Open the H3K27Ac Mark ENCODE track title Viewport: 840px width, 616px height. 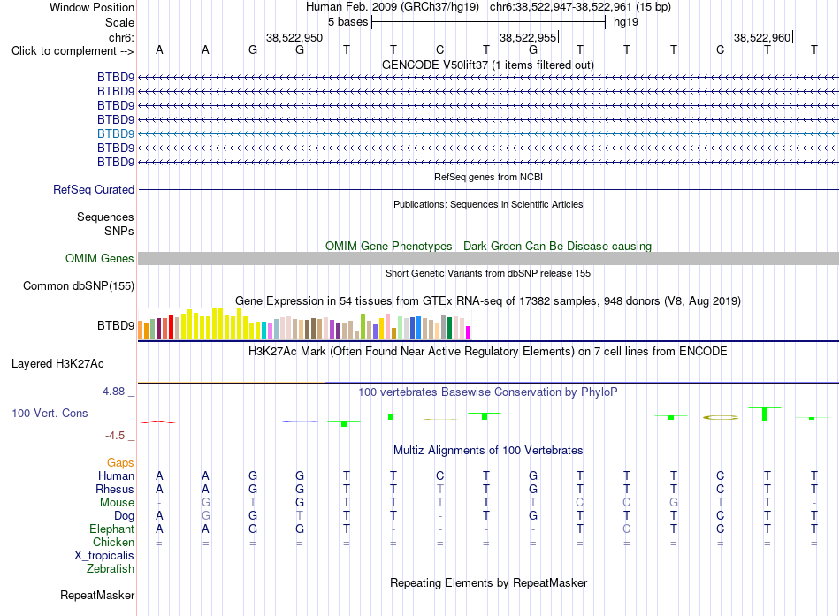coord(487,352)
